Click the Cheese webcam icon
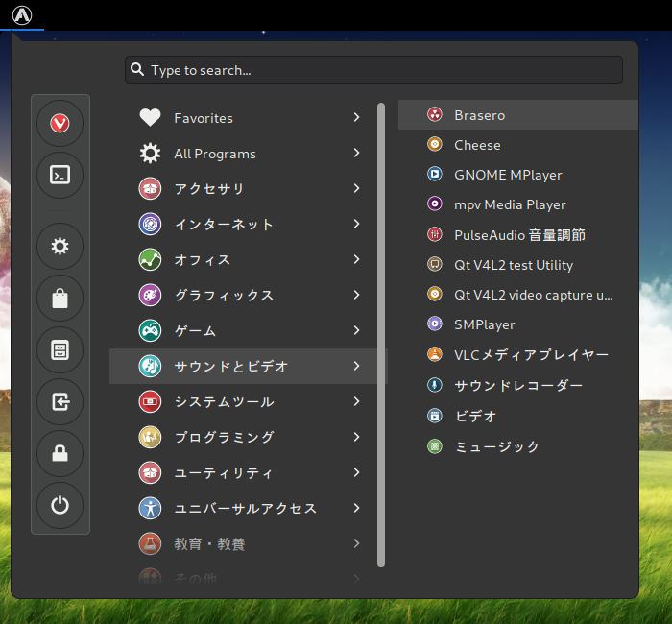The image size is (672, 624). pyautogui.click(x=435, y=144)
